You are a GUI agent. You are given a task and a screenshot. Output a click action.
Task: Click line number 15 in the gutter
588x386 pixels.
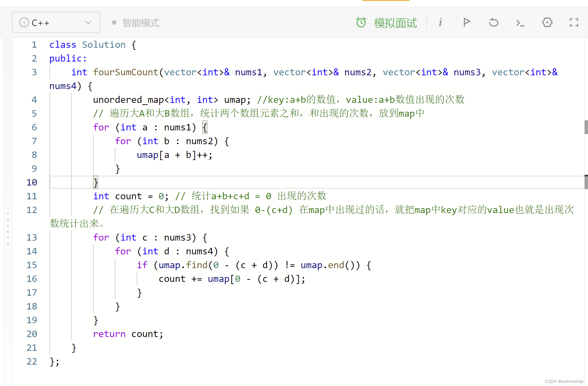32,265
